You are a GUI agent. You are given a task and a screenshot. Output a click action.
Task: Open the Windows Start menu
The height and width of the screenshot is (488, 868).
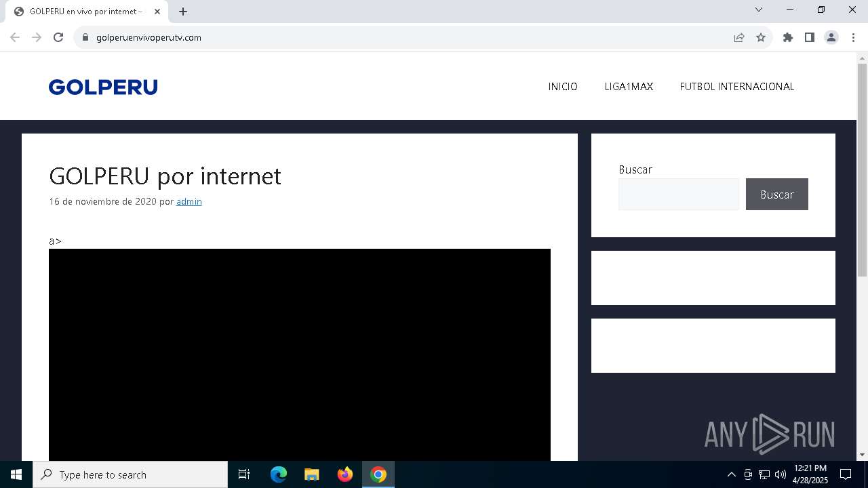click(x=16, y=474)
